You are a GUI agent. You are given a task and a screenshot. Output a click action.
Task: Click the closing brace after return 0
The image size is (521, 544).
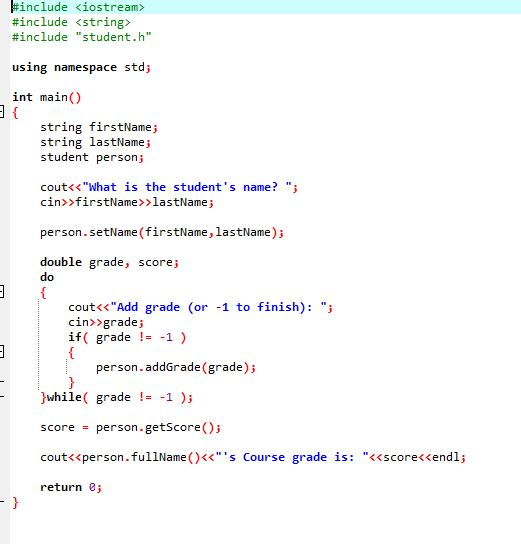coord(15,502)
